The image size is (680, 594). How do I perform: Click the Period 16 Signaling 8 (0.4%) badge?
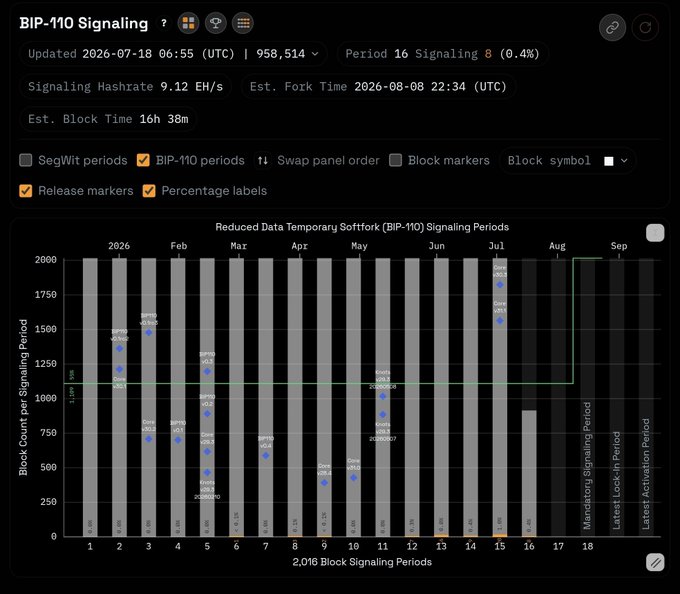(x=443, y=54)
